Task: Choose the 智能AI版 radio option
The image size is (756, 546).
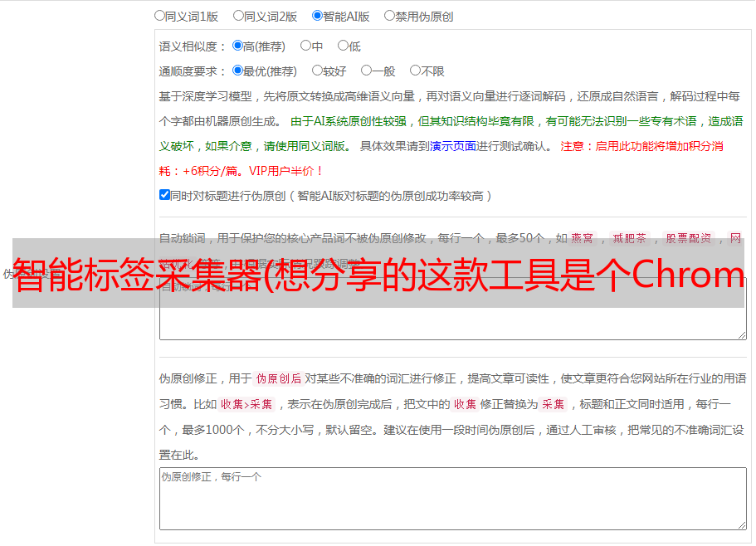Action: pyautogui.click(x=317, y=16)
